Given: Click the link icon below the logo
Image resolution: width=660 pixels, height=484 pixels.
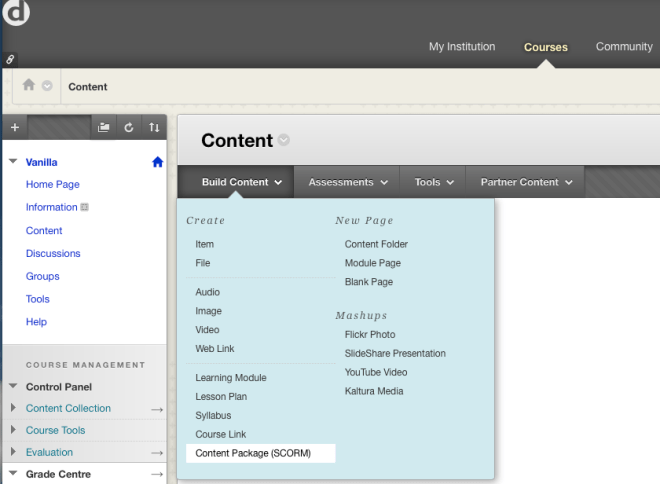Looking at the screenshot, I should pos(10,59).
